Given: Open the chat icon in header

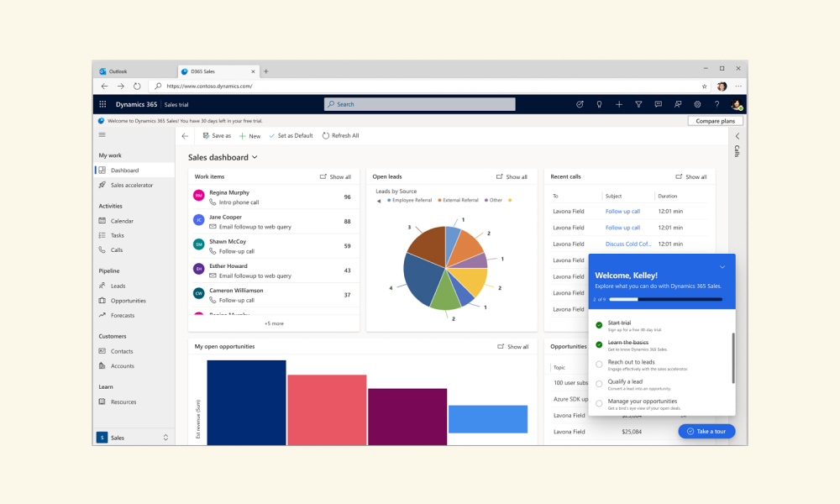Looking at the screenshot, I should (658, 104).
